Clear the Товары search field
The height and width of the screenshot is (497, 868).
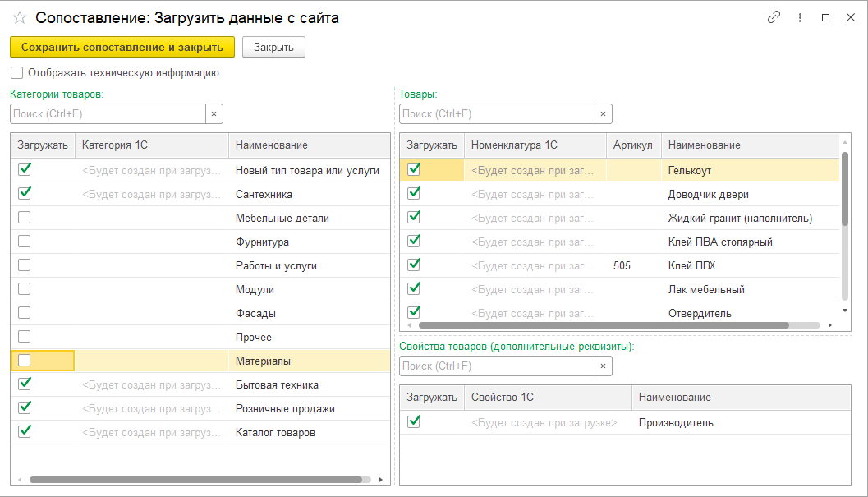[604, 114]
